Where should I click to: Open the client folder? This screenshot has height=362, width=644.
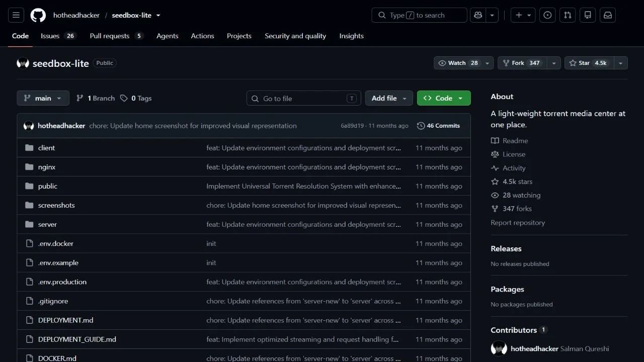coord(46,148)
